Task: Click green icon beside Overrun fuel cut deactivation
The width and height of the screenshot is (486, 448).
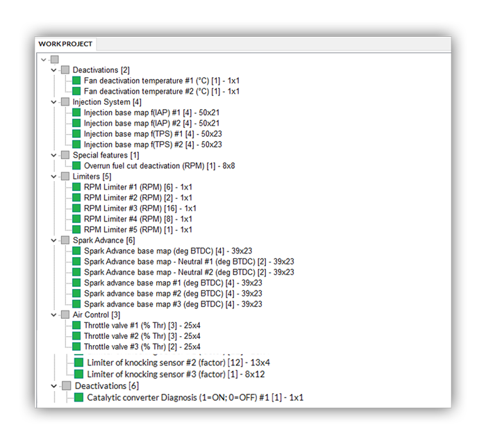Action: [x=76, y=166]
